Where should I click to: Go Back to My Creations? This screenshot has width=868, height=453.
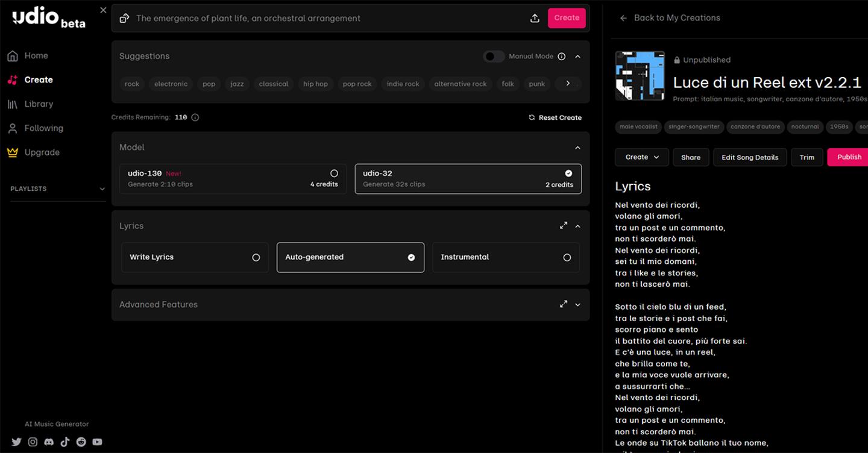point(670,18)
